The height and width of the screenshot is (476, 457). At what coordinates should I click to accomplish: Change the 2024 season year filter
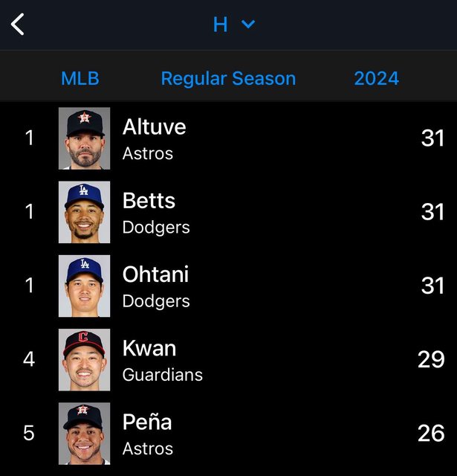(x=376, y=78)
